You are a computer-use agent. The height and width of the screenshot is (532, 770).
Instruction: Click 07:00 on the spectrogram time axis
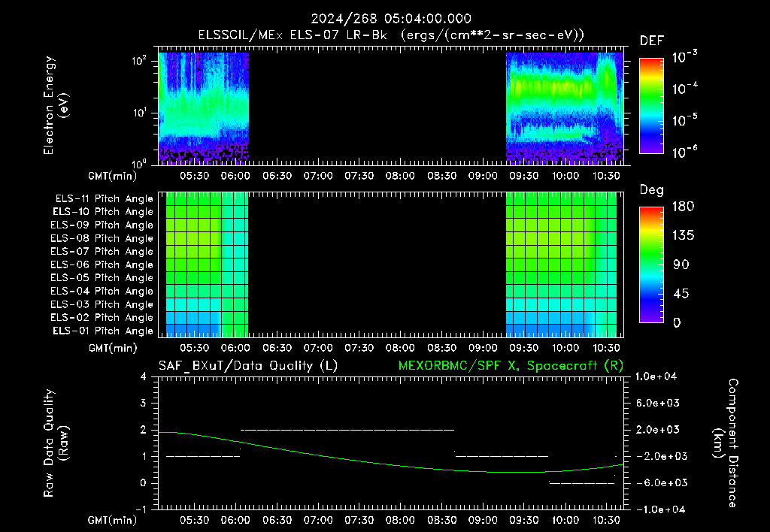318,176
